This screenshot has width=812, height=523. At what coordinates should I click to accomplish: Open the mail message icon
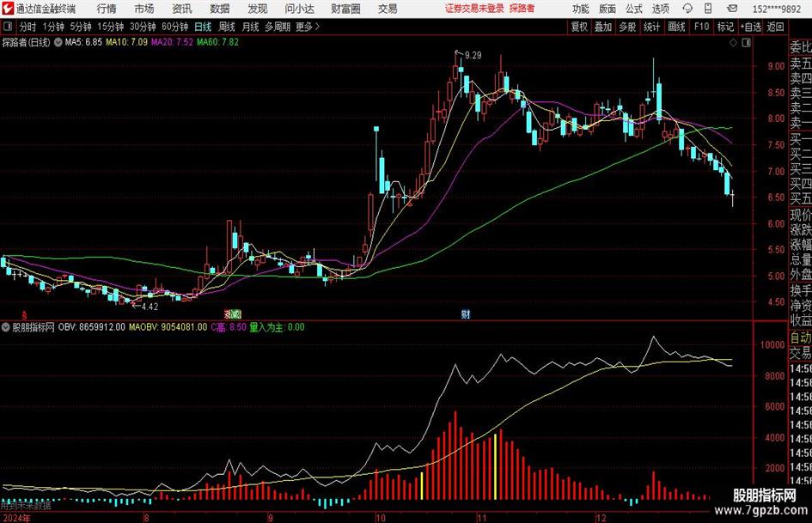click(x=732, y=9)
